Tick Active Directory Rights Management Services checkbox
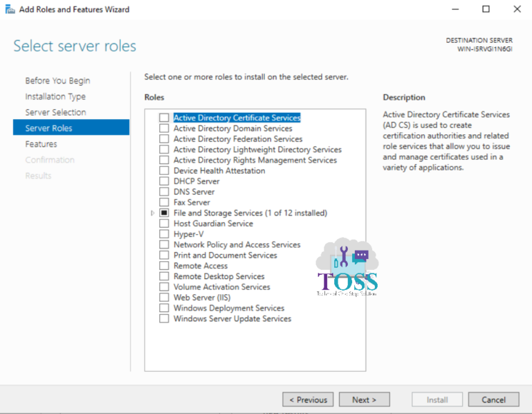Screen dimensions: 532x414 point(164,160)
